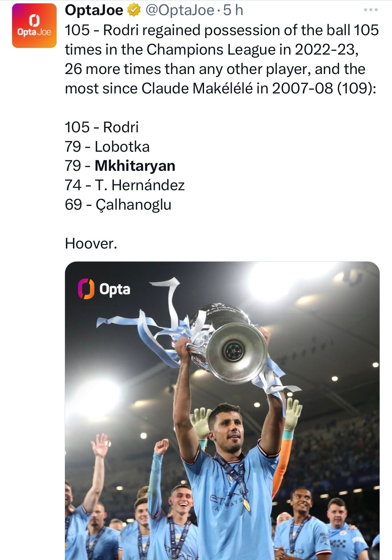Open the Rodri trophy photo

pyautogui.click(x=222, y=410)
